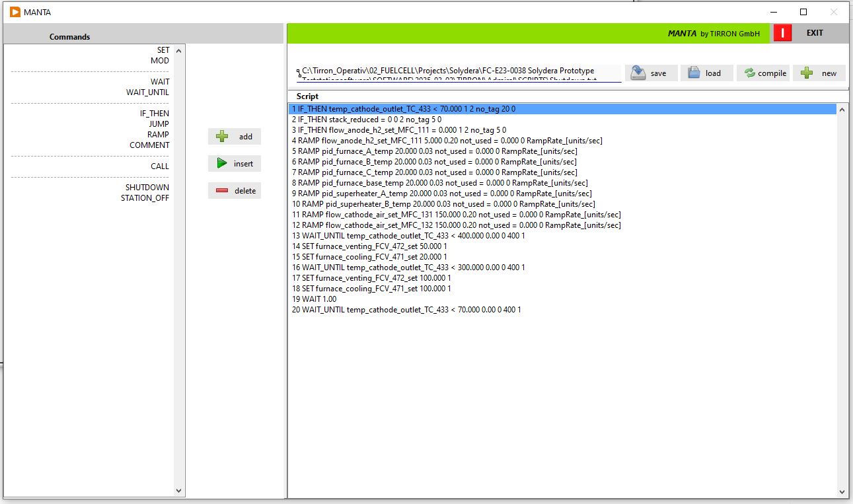Click the green plus add icon

coord(223,136)
